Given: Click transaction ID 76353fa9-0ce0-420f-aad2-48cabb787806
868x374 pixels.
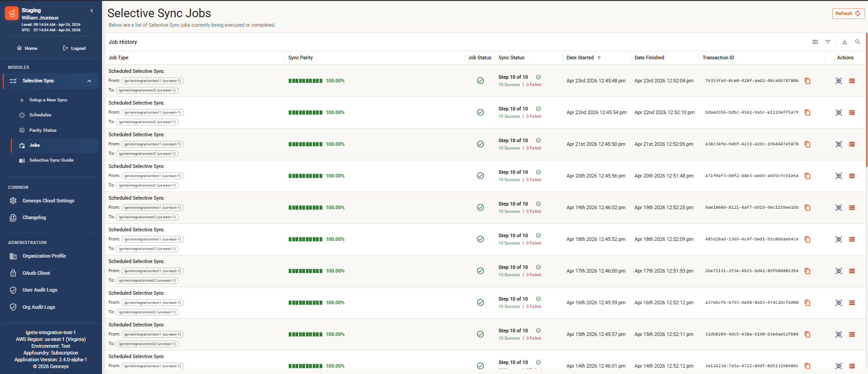Looking at the screenshot, I should tap(752, 81).
